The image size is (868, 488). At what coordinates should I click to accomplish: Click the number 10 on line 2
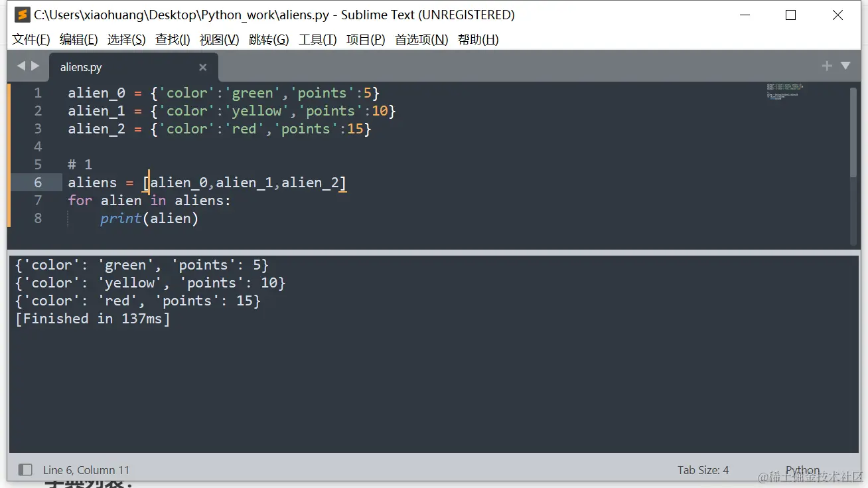pos(380,111)
